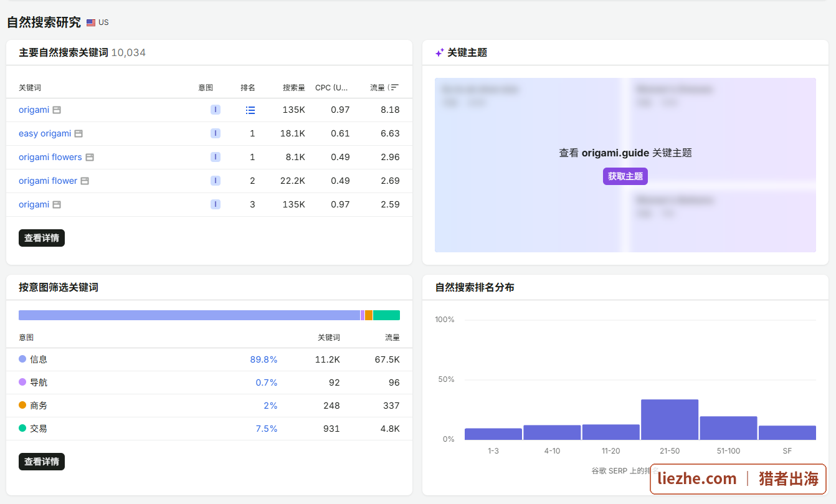
Task: Open the easy origami keyword link
Action: tap(45, 133)
